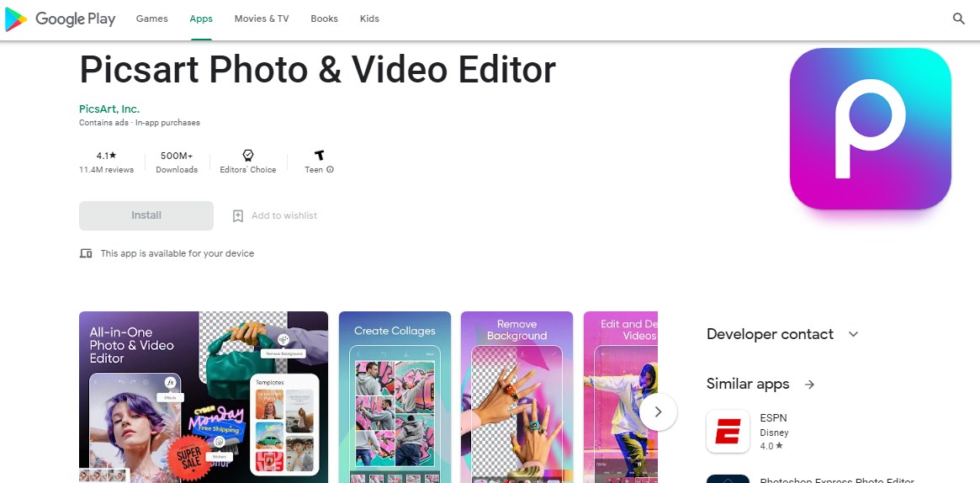Open the Games tab

click(152, 19)
